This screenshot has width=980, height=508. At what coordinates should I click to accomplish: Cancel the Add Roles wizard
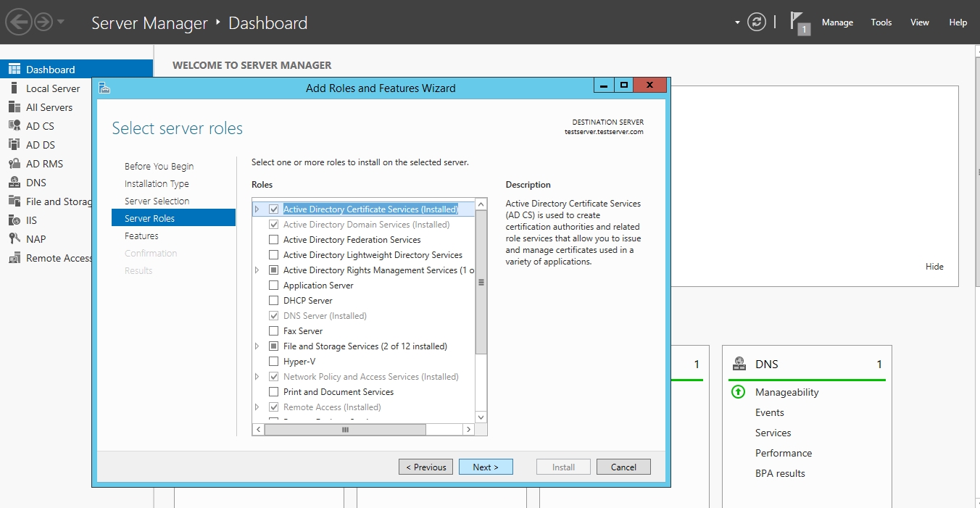[623, 467]
